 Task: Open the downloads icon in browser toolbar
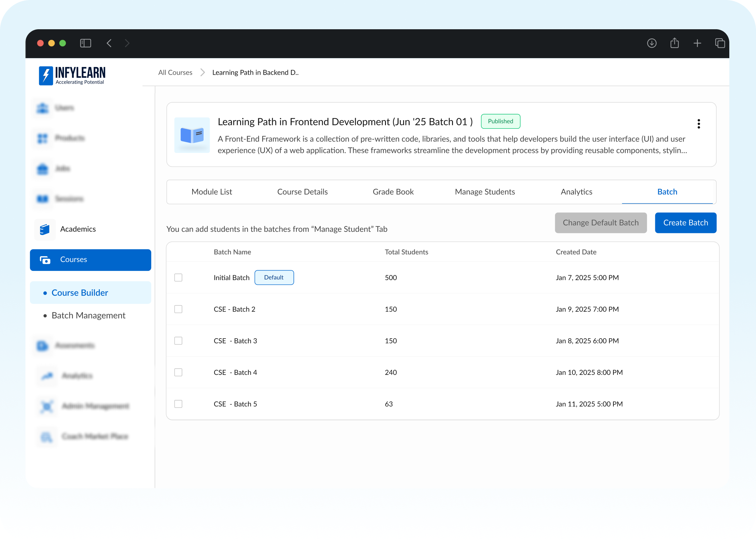[x=652, y=43]
